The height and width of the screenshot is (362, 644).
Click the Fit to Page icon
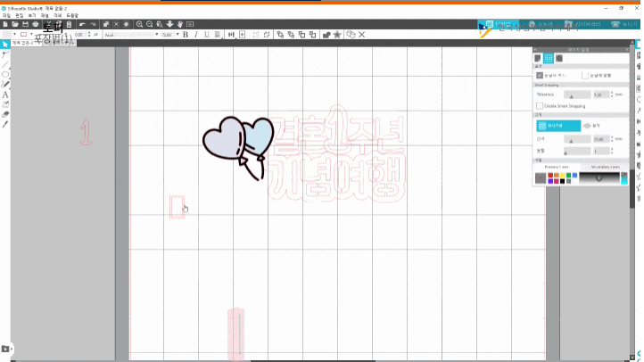tap(190, 24)
